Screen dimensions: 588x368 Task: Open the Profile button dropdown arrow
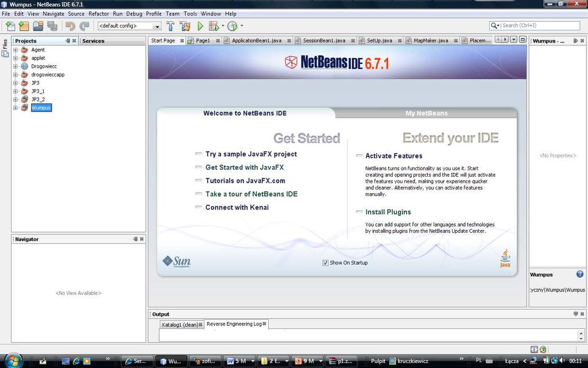click(x=242, y=26)
